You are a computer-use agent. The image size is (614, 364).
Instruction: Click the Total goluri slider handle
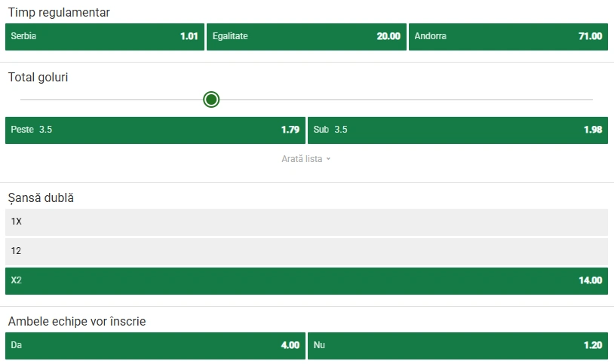click(211, 99)
